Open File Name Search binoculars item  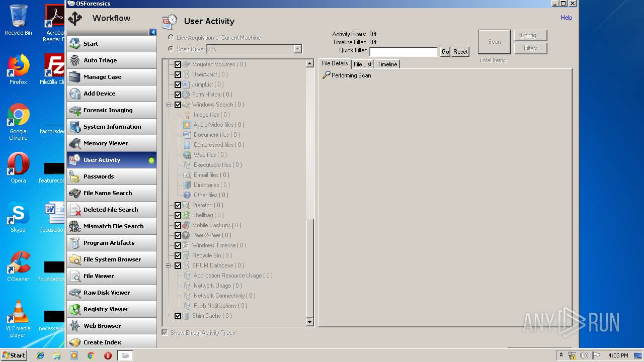click(111, 193)
